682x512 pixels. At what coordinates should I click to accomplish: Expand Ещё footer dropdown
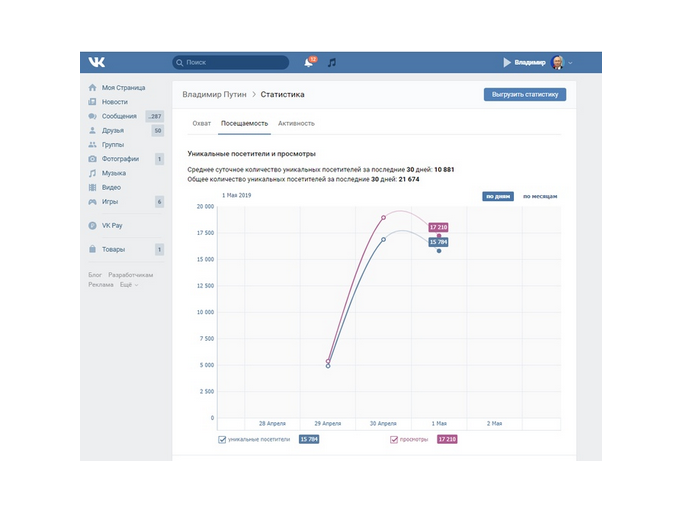129,284
